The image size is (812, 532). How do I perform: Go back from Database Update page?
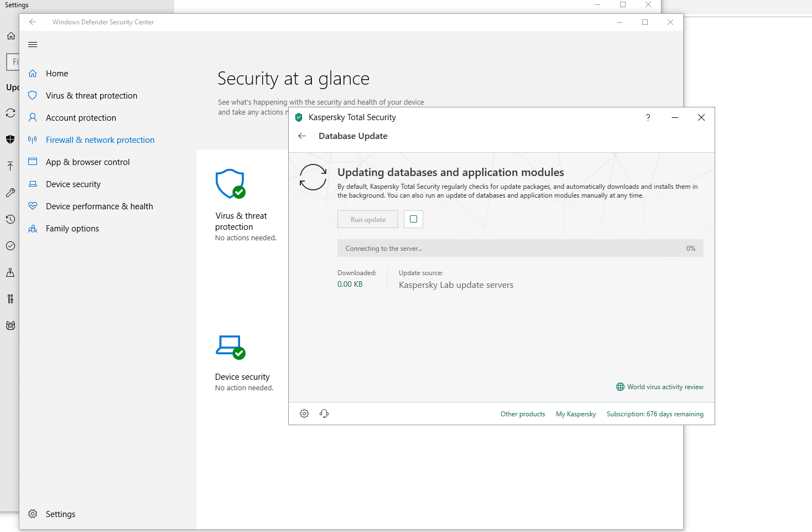click(x=302, y=136)
